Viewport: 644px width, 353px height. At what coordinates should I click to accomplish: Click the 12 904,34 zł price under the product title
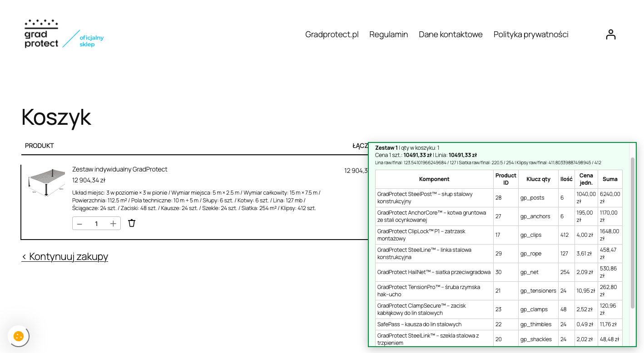89,180
